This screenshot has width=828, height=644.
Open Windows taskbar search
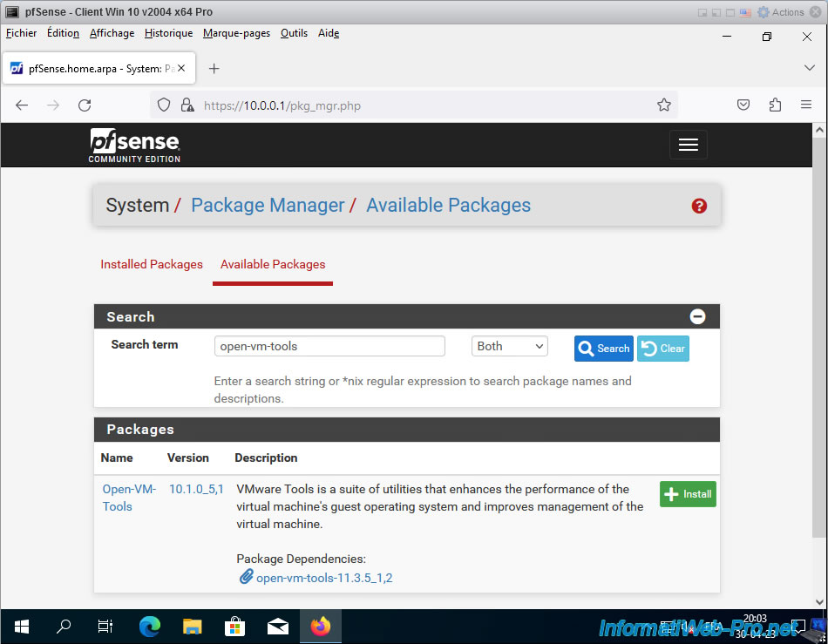(x=64, y=627)
